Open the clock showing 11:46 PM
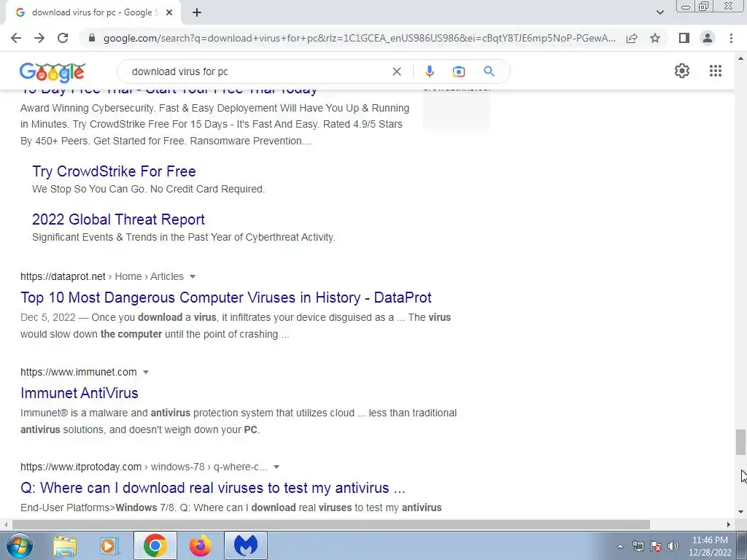Viewport: 747px width, 560px height. click(709, 546)
